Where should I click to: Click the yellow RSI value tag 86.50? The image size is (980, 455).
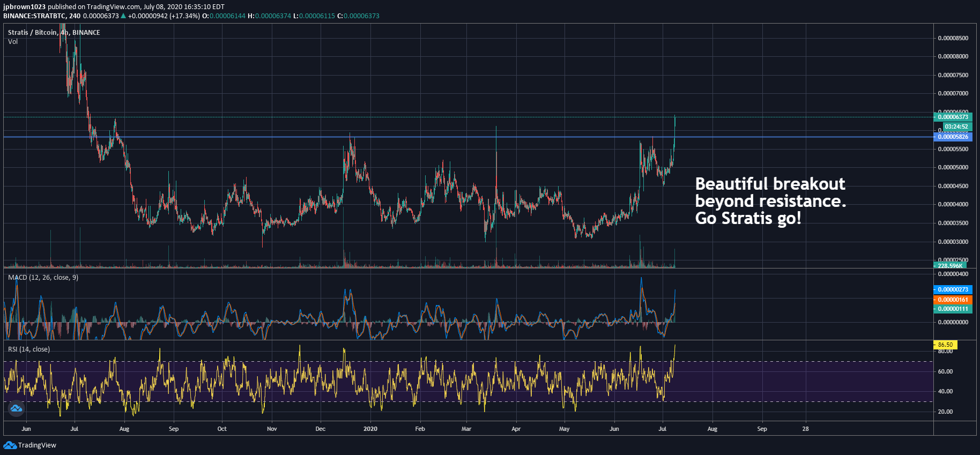pyautogui.click(x=945, y=345)
